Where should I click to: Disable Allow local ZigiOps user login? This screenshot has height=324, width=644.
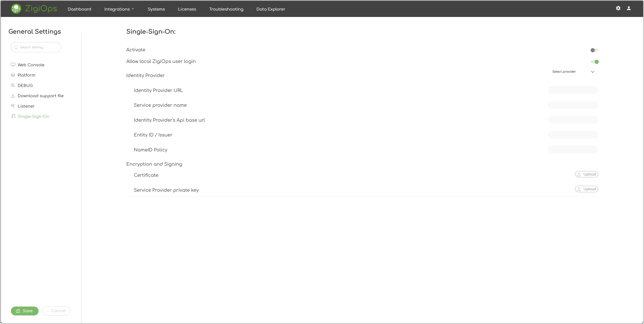click(x=595, y=62)
